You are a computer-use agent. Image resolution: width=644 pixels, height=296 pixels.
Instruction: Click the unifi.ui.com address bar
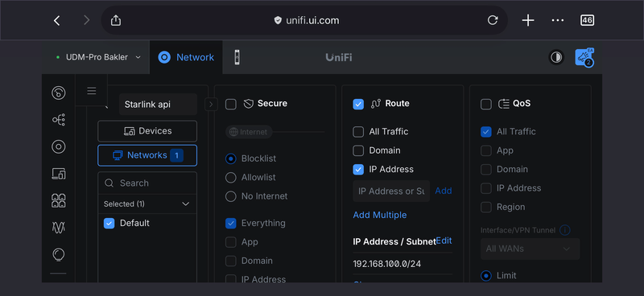304,20
